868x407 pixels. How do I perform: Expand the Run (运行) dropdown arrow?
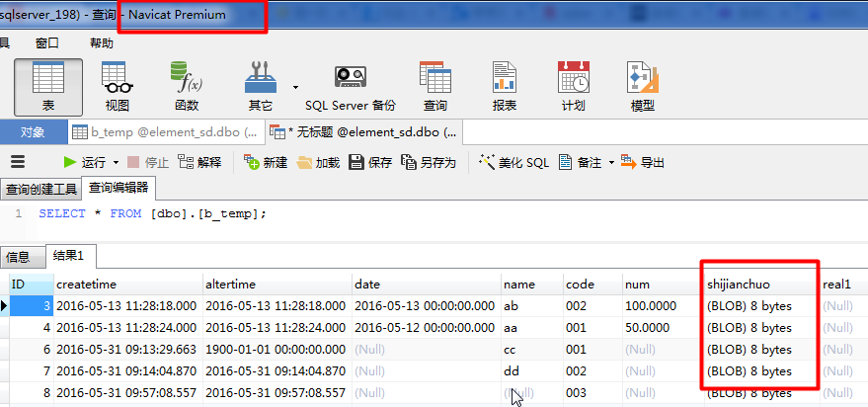(116, 162)
